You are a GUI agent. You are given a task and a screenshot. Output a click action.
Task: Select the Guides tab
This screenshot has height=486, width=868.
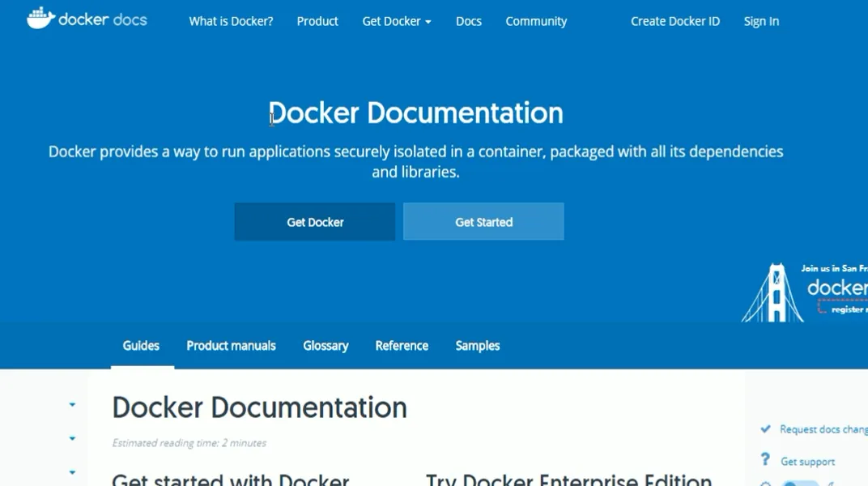(141, 345)
